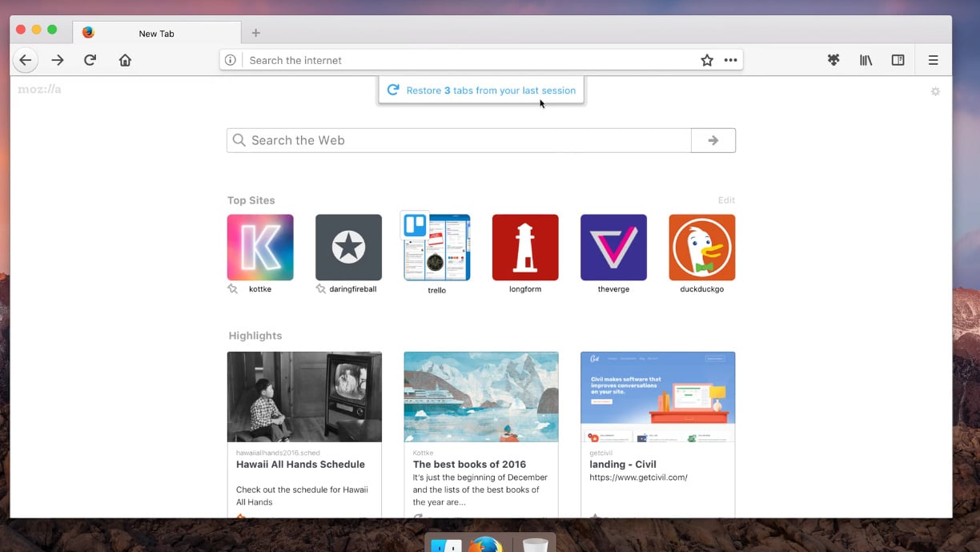Click the Top Sites heading

click(x=251, y=200)
